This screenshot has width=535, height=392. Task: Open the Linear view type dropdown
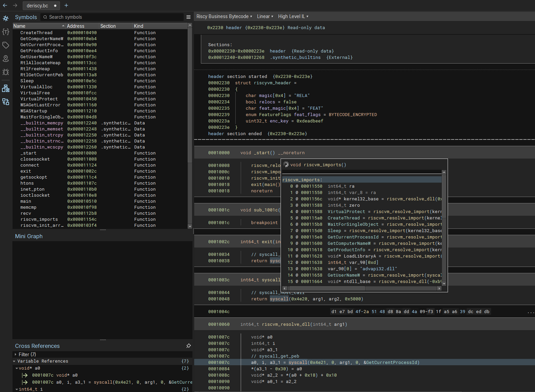(x=265, y=16)
